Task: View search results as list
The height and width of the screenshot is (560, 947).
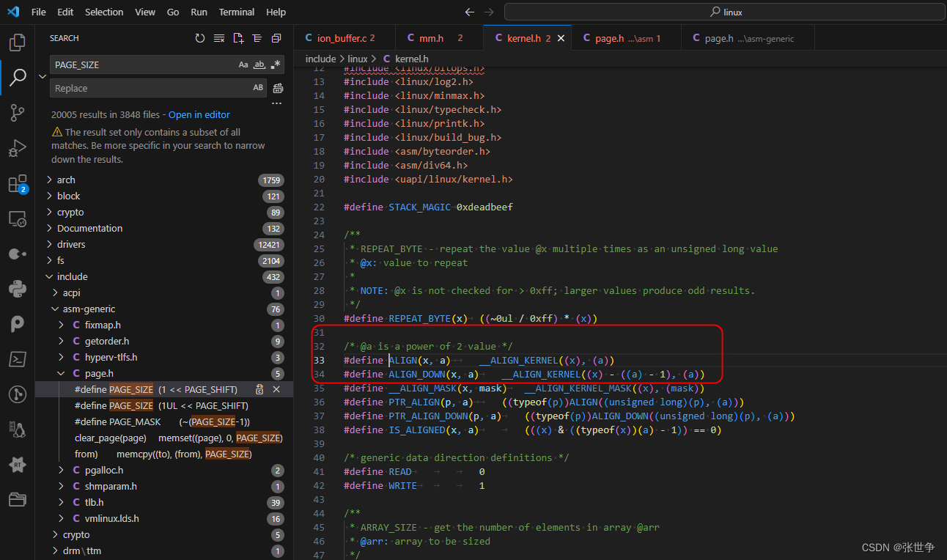Action: point(257,38)
